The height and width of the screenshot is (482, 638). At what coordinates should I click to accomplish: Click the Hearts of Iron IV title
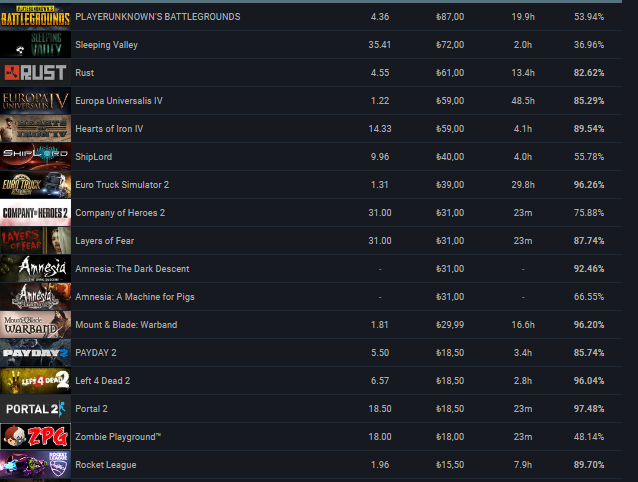click(109, 129)
